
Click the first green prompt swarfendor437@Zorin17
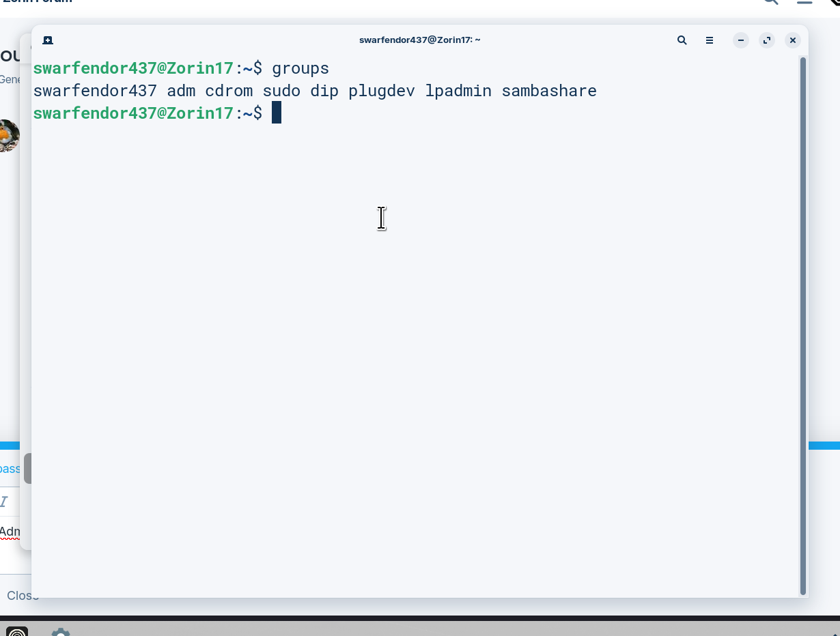[133, 68]
